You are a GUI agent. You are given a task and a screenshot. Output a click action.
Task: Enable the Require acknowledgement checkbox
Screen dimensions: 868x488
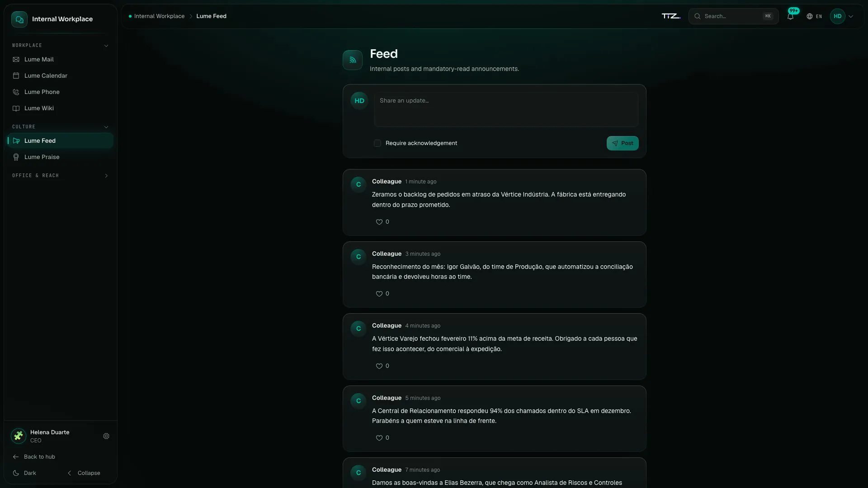[x=377, y=143]
